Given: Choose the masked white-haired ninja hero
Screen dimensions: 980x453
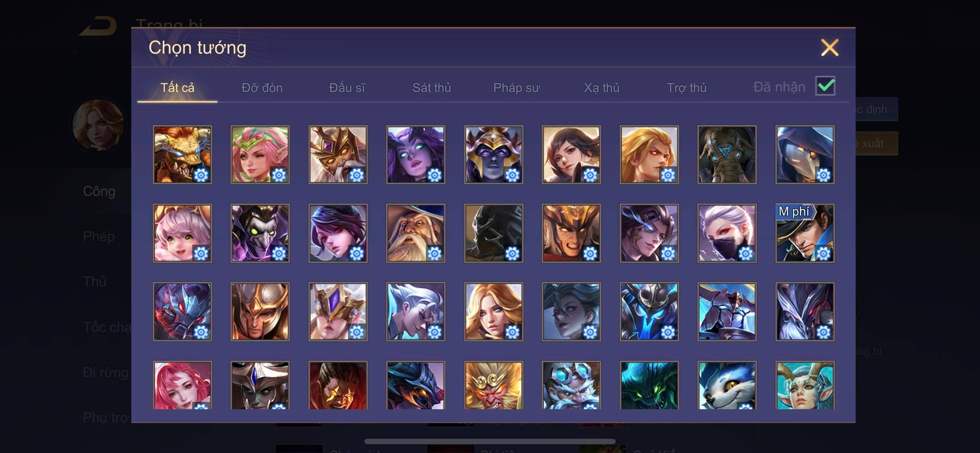Looking at the screenshot, I should [727, 233].
